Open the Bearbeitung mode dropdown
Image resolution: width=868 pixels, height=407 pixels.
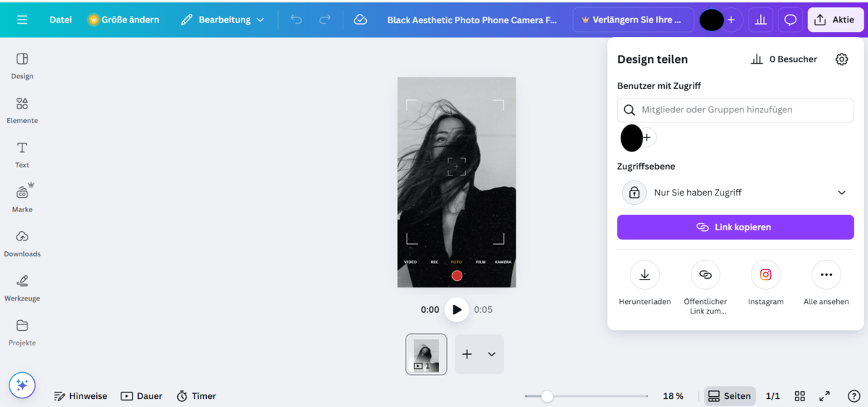(x=223, y=20)
